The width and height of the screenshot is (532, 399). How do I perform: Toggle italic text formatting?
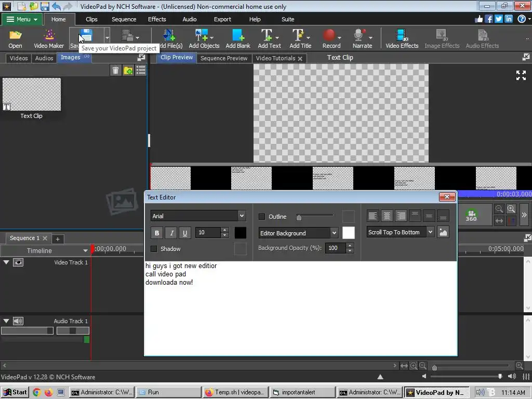click(x=171, y=233)
